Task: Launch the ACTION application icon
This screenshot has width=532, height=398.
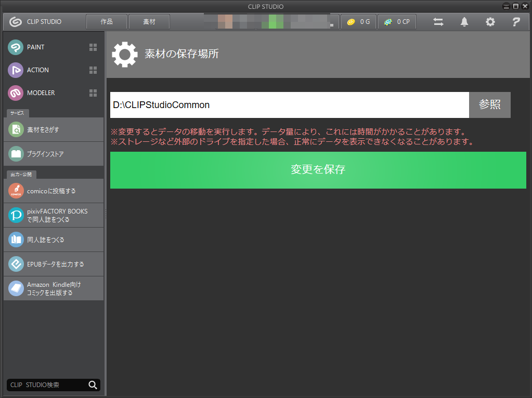Action: (x=16, y=70)
